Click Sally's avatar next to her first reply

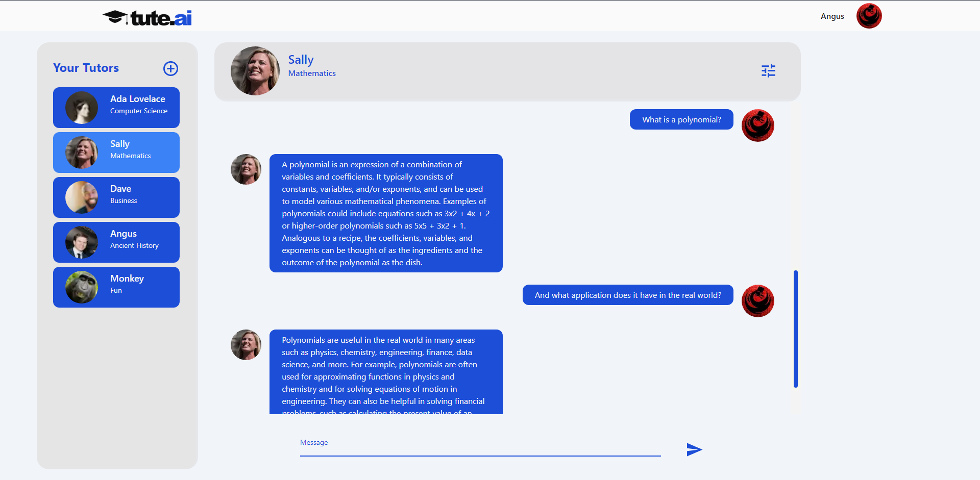coord(246,169)
